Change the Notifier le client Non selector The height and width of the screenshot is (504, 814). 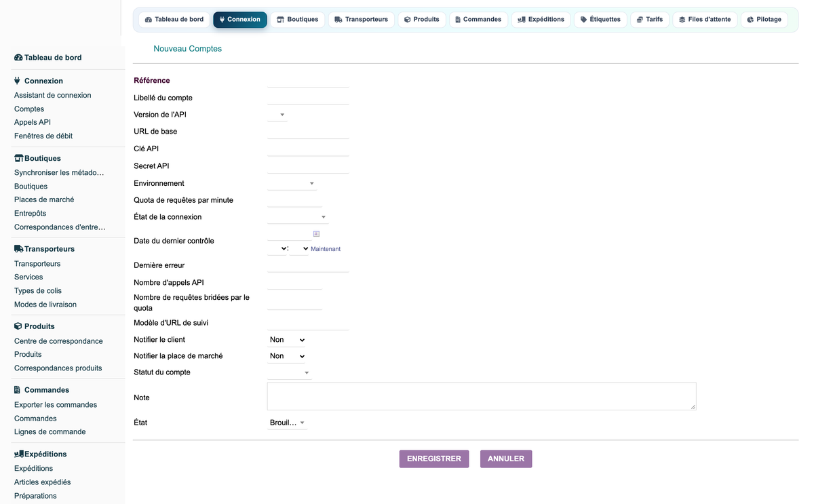286,340
